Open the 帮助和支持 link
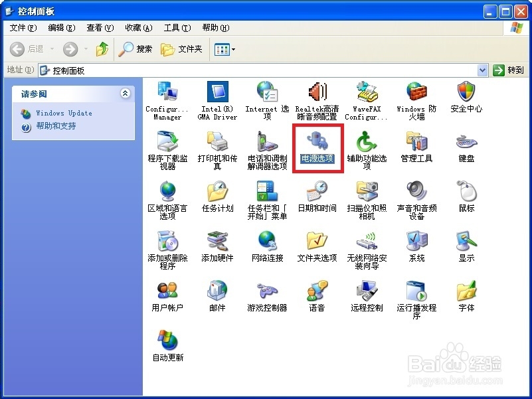The height and width of the screenshot is (399, 532). click(x=56, y=126)
